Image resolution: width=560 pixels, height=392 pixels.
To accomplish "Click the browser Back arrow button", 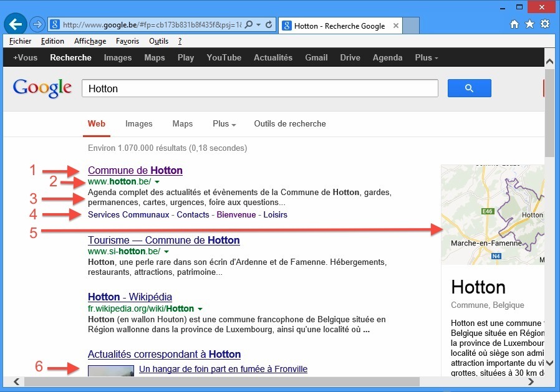I will (x=16, y=24).
